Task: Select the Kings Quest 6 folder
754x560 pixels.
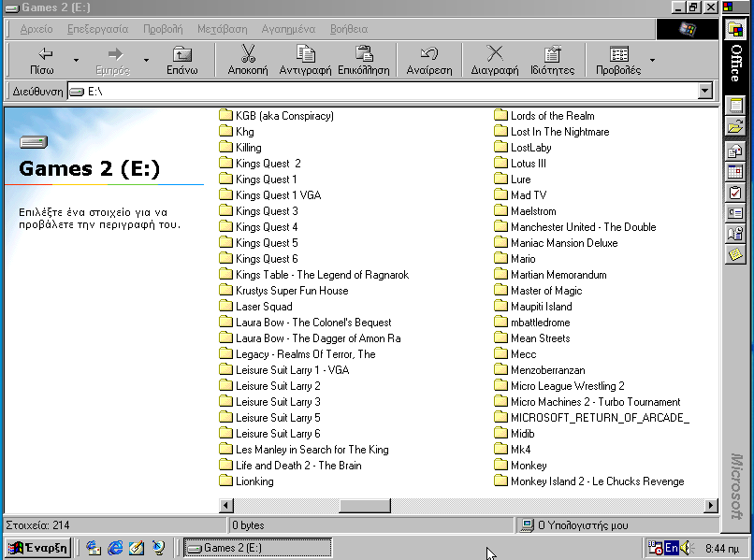Action: (x=267, y=259)
